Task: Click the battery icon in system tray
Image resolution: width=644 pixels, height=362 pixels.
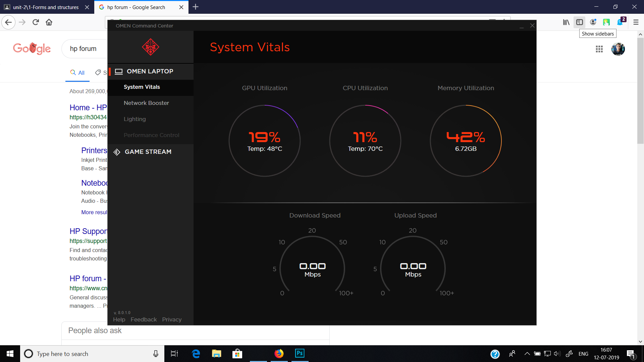Action: 537,354
